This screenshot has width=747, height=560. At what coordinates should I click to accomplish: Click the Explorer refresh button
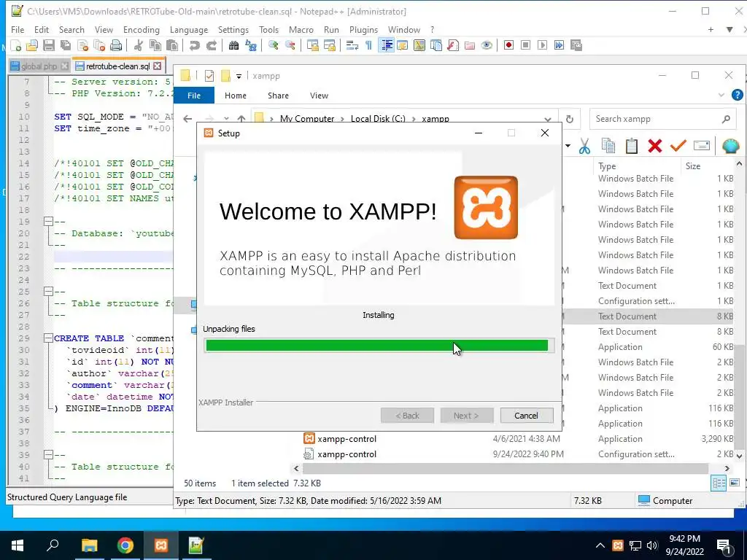tap(569, 119)
